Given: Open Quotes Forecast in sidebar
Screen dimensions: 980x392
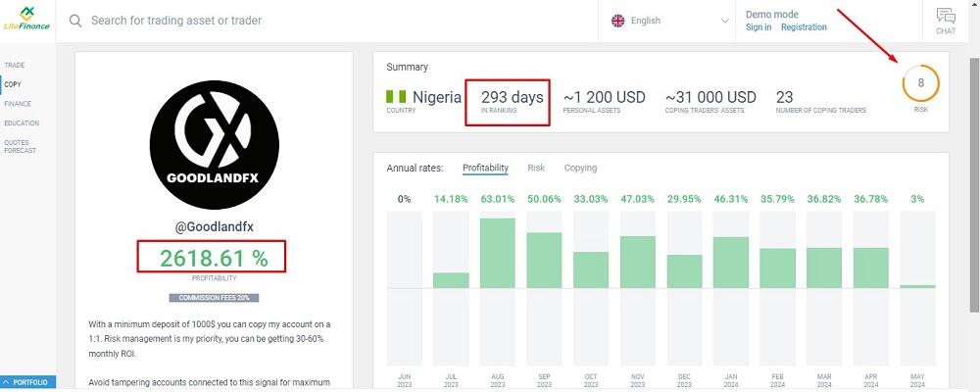Looking at the screenshot, I should 20,147.
